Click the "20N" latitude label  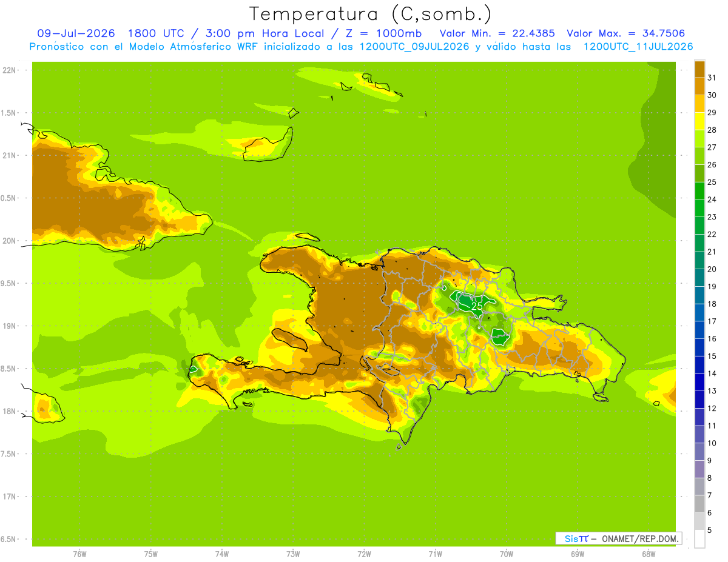pos(9,241)
